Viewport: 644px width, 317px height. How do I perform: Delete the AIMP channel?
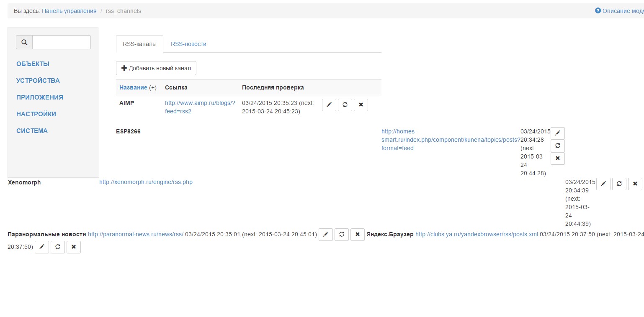[x=361, y=105]
